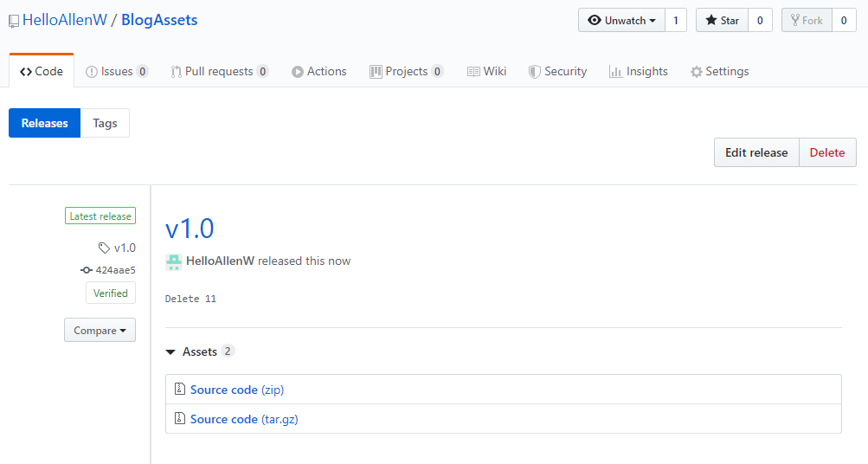This screenshot has height=464, width=868.
Task: Star the BlogAssets repository
Action: (x=721, y=21)
